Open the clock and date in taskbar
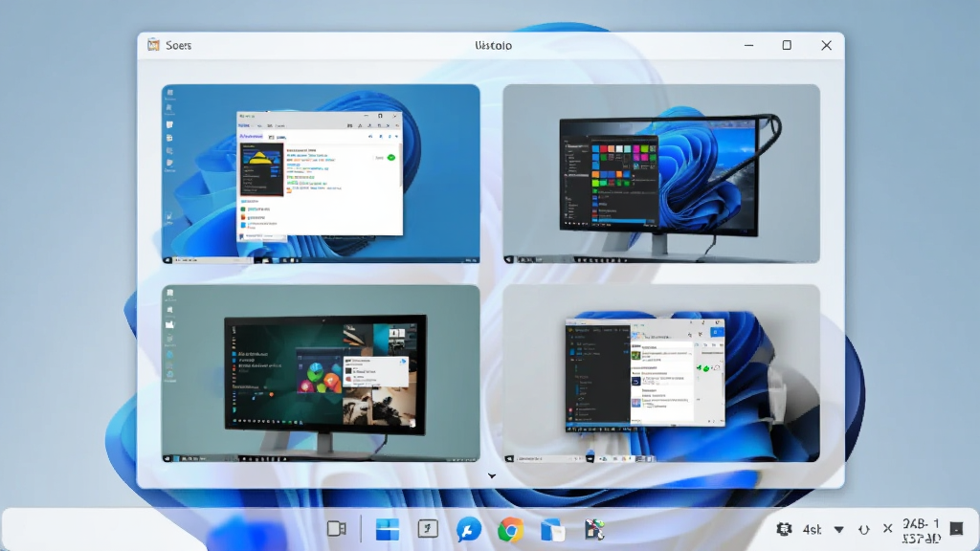The image size is (980, 551). 922,530
